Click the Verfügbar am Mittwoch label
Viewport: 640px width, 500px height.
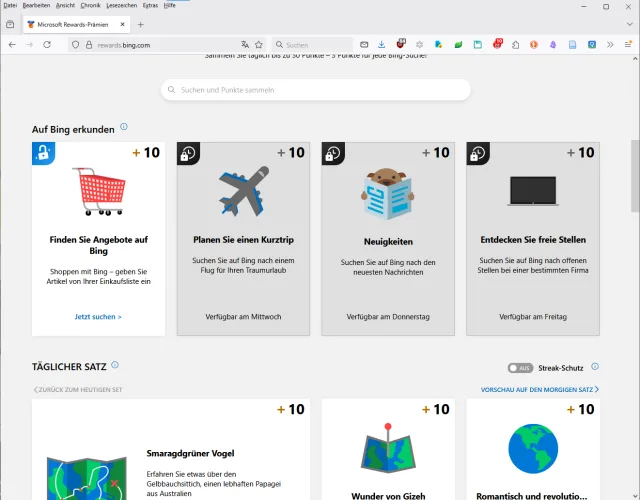pos(243,317)
